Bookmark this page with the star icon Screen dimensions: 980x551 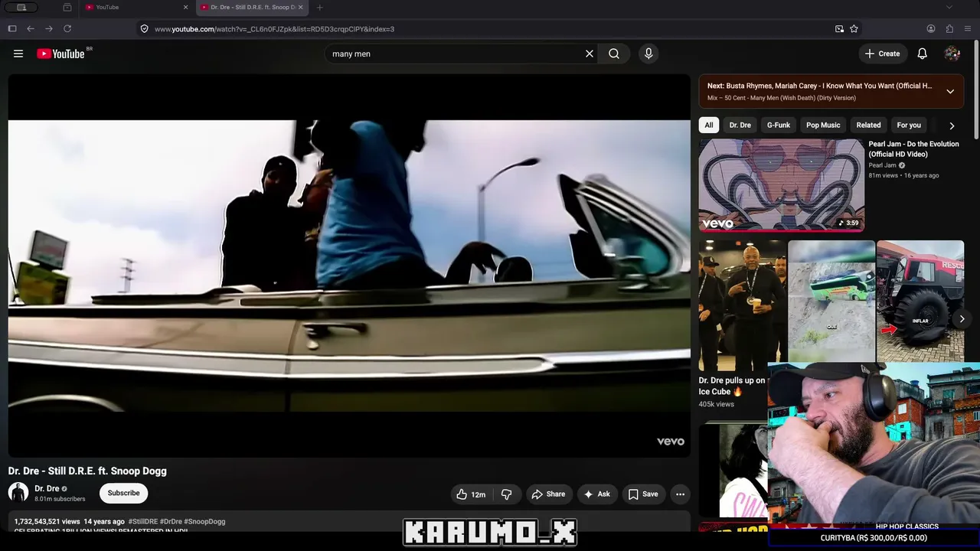click(x=854, y=29)
